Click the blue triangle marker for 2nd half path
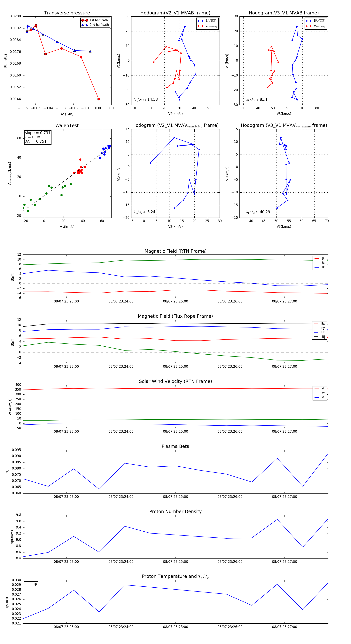351x644 pixels. [84, 25]
